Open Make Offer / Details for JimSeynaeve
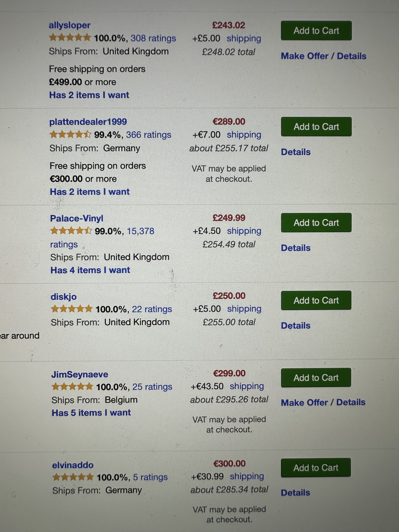The height and width of the screenshot is (532, 399). (323, 402)
